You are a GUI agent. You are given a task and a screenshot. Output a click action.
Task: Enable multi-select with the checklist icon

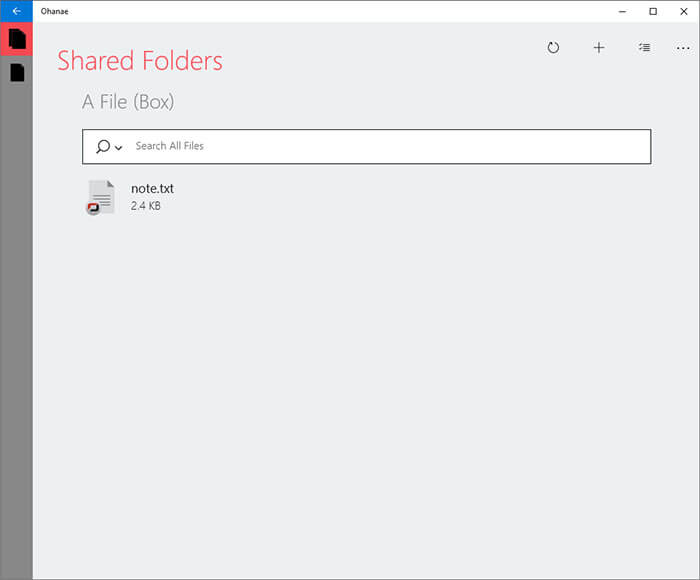pyautogui.click(x=644, y=47)
